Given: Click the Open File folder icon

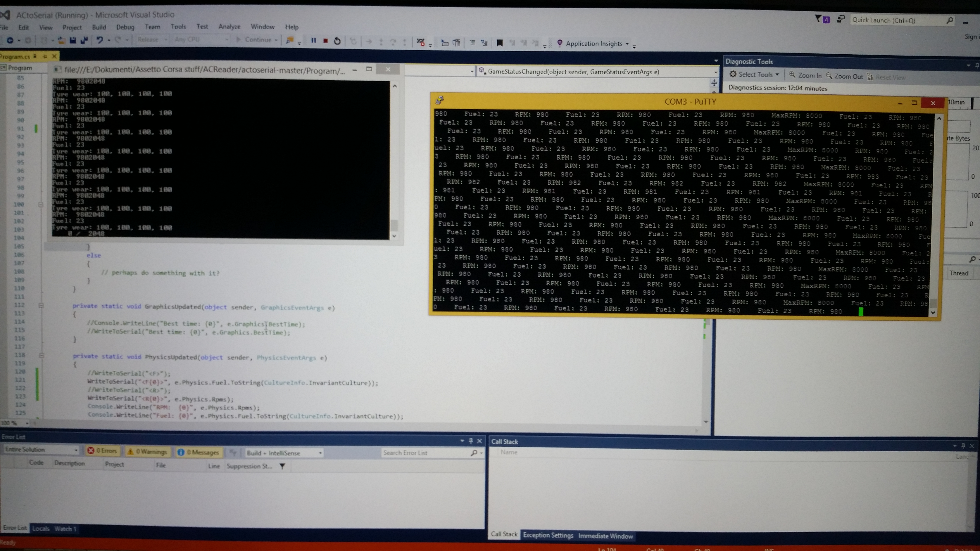Looking at the screenshot, I should pos(61,40).
